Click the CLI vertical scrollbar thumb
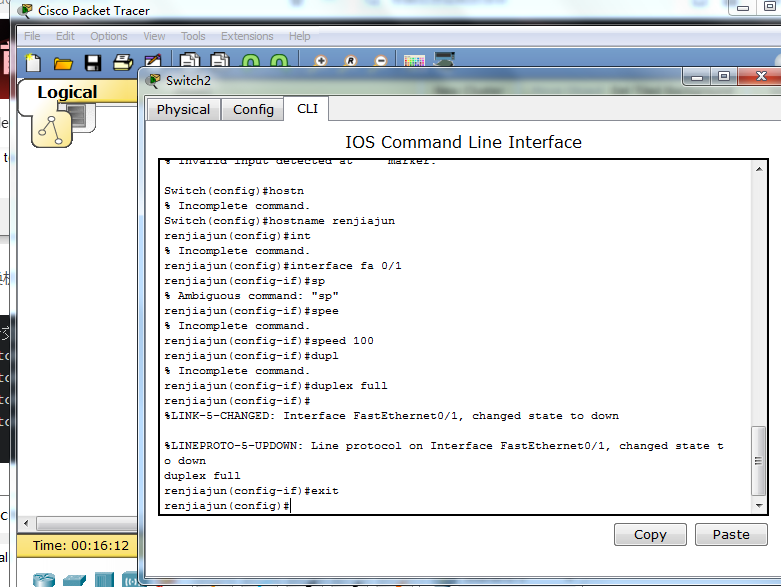781x587 pixels. (x=758, y=461)
